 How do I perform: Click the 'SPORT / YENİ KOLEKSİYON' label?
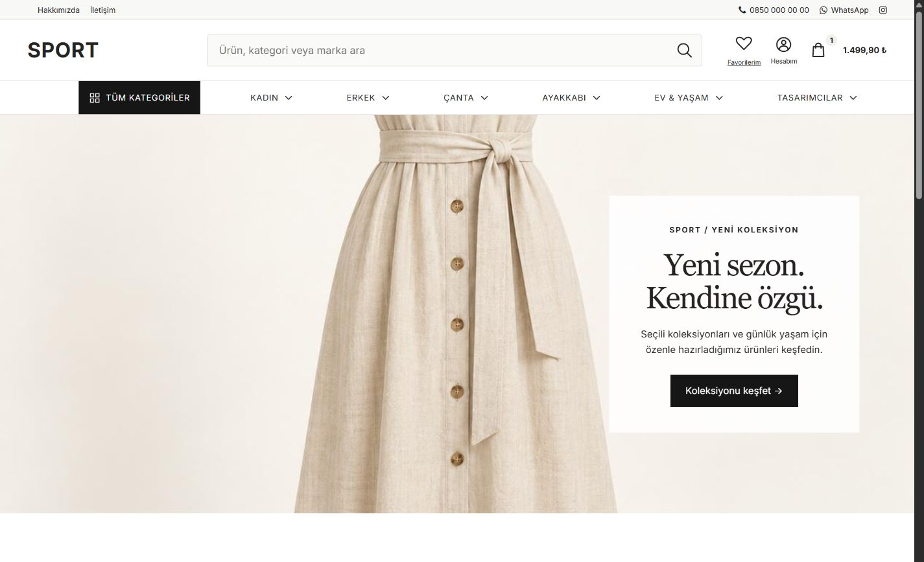coord(734,230)
